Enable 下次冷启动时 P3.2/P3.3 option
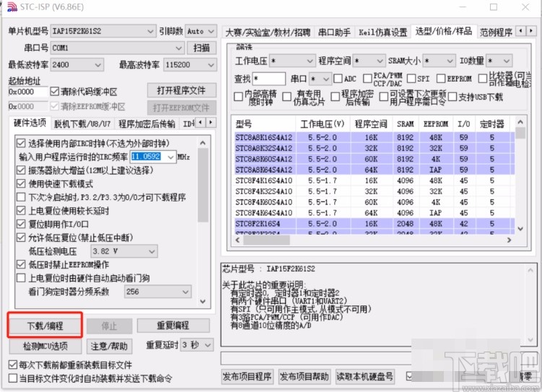This screenshot has height=392, width=542. [21, 197]
